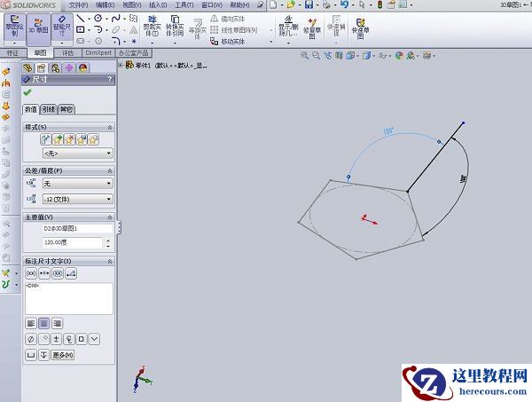Open the 插入(I) menu

click(x=158, y=5)
